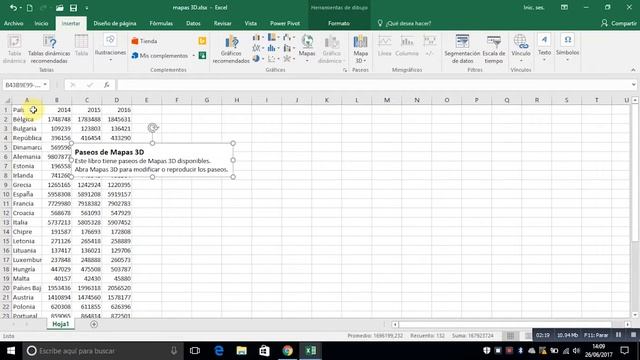This screenshot has height=360, width=640.
Task: Open the Windows Start menu
Action: point(11,351)
